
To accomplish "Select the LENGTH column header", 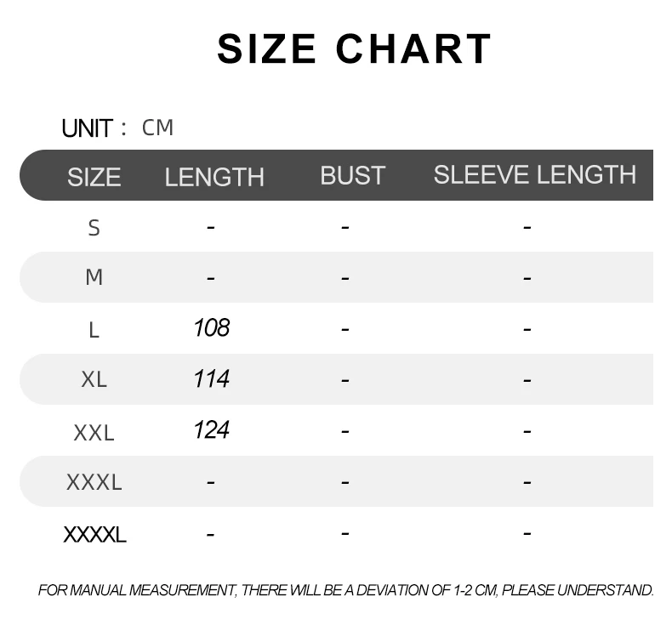I will (214, 177).
